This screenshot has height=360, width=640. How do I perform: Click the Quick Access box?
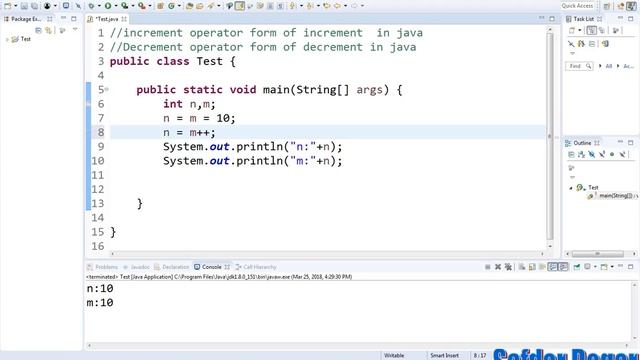[577, 6]
